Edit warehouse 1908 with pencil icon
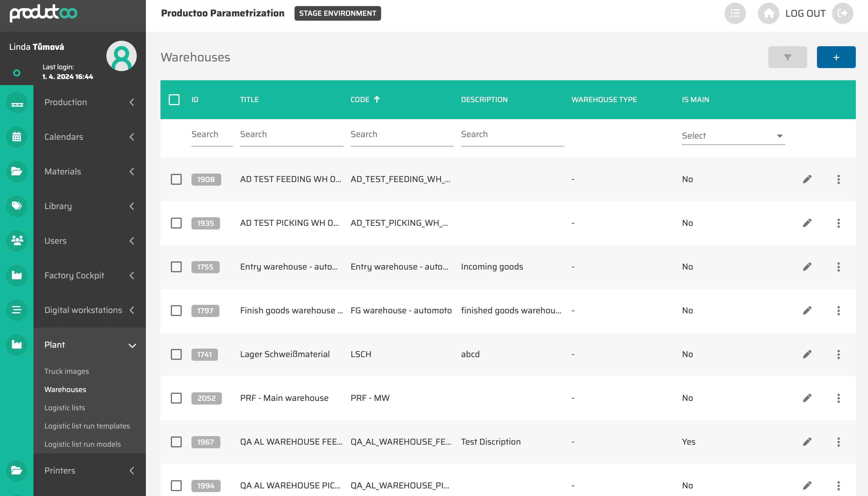The image size is (868, 496). pyautogui.click(x=807, y=179)
